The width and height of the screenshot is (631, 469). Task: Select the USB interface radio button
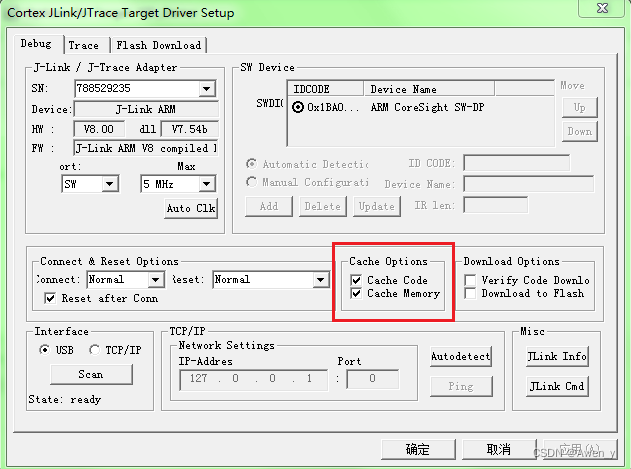point(45,349)
